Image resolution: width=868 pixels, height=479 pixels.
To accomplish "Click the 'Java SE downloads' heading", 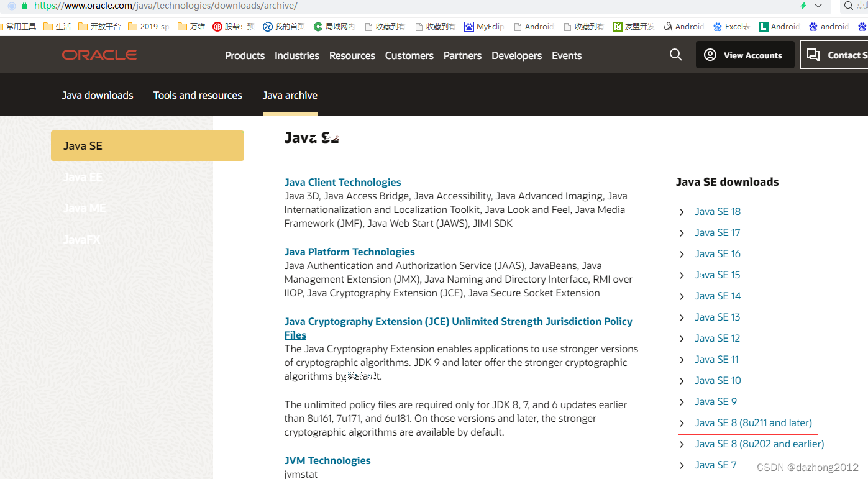I will 727,182.
